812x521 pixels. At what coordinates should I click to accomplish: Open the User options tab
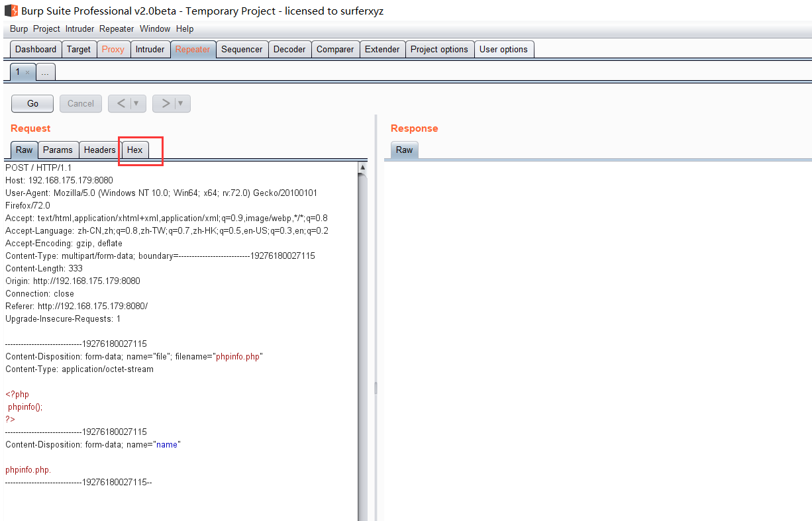(503, 50)
